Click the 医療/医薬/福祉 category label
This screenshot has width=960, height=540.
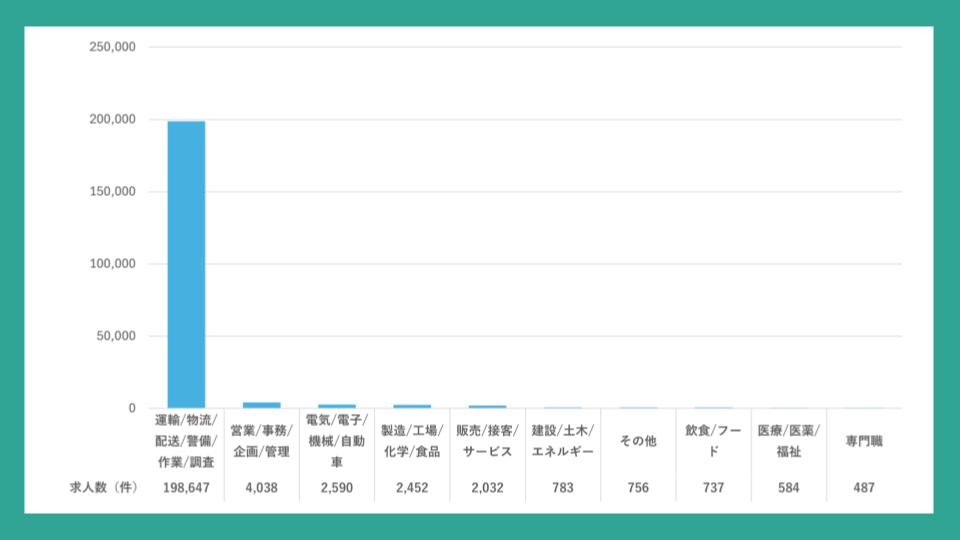(x=788, y=441)
